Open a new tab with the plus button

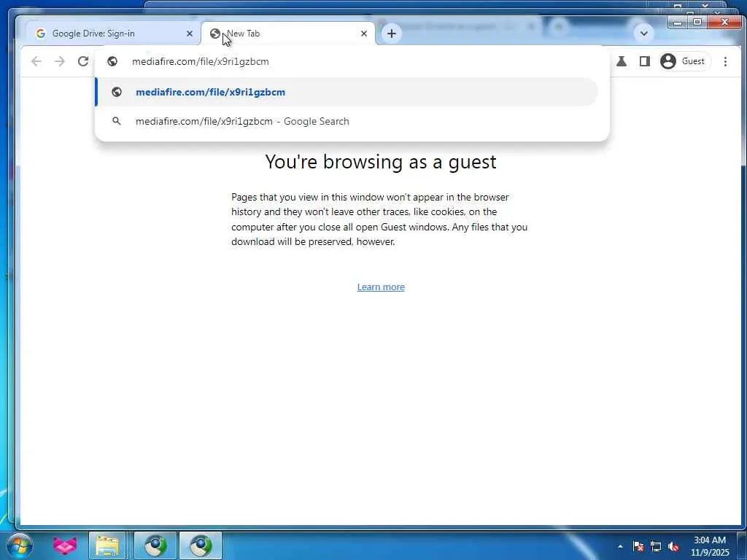392,34
